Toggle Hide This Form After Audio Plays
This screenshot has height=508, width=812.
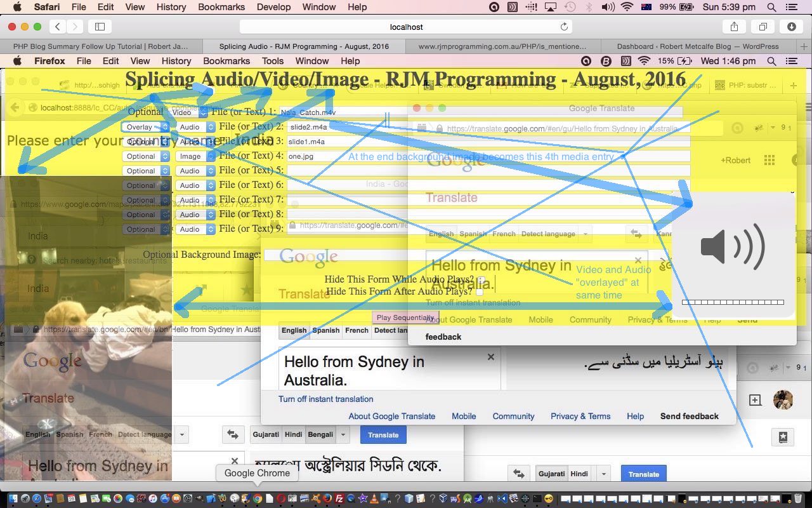[x=480, y=291]
